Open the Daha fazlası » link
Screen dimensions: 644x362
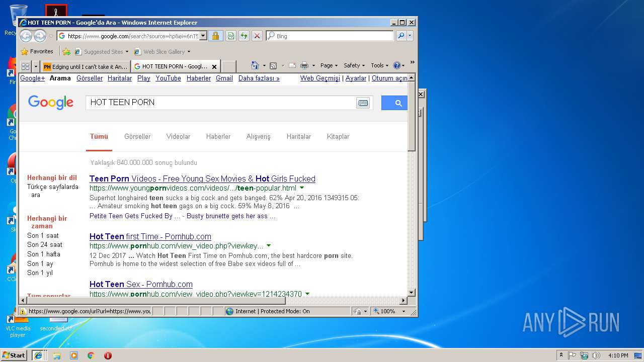259,78
